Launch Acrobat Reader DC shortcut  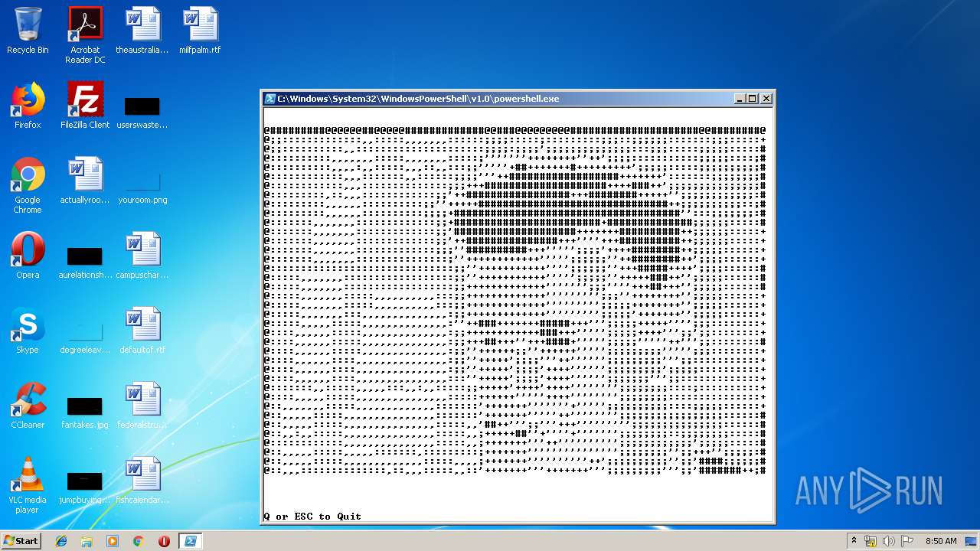[x=85, y=35]
